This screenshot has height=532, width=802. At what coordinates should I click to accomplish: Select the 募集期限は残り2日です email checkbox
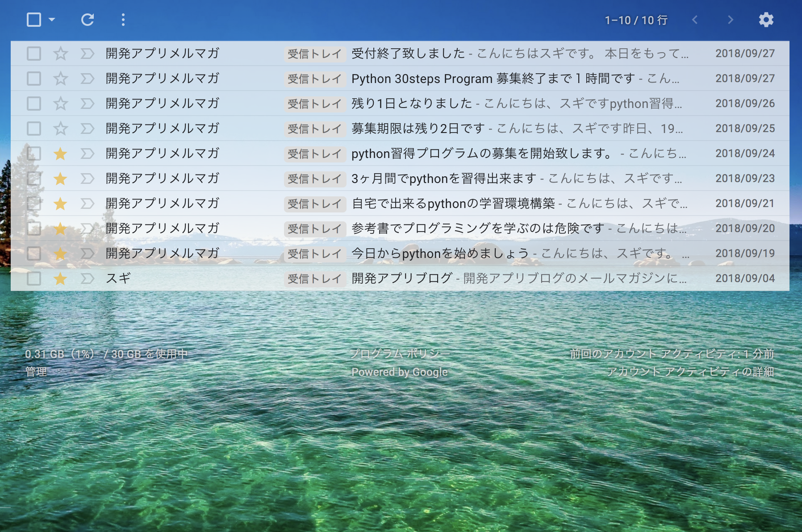(x=34, y=129)
